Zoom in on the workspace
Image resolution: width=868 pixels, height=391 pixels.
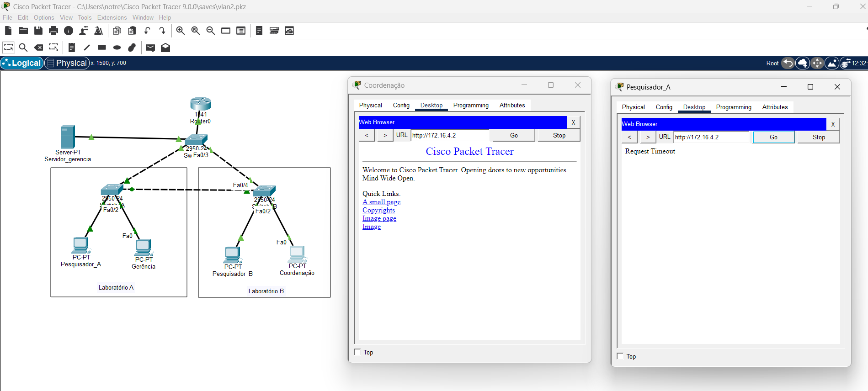[x=181, y=31]
